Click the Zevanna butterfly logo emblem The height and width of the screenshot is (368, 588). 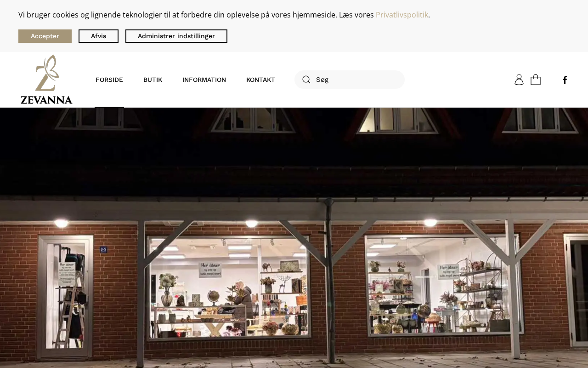click(x=47, y=73)
